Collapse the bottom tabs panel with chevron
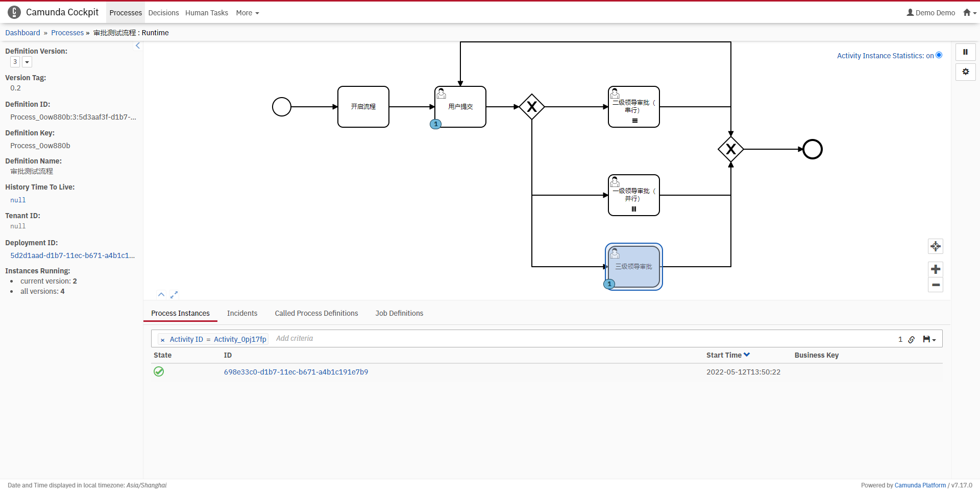The image size is (980, 491). [161, 295]
